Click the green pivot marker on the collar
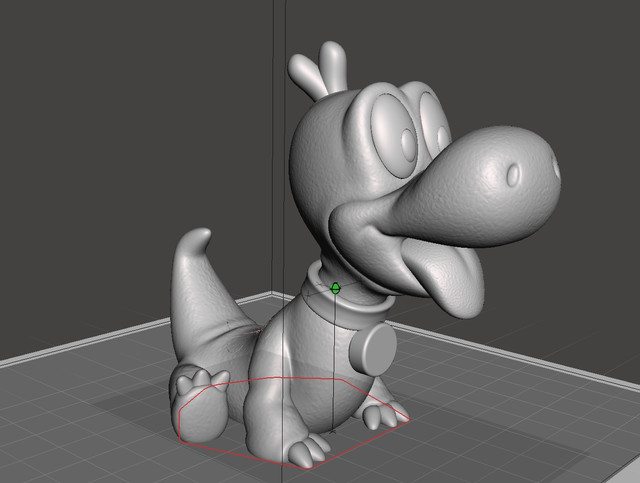 [x=335, y=288]
